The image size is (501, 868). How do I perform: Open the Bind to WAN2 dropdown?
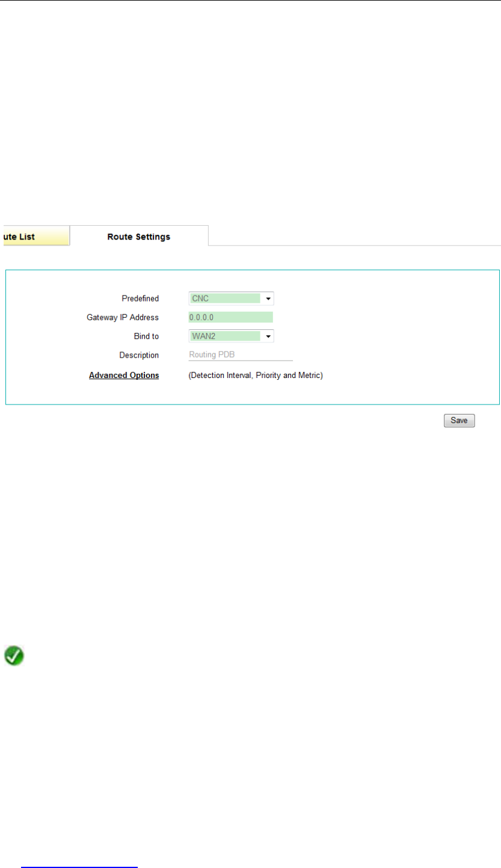231,336
